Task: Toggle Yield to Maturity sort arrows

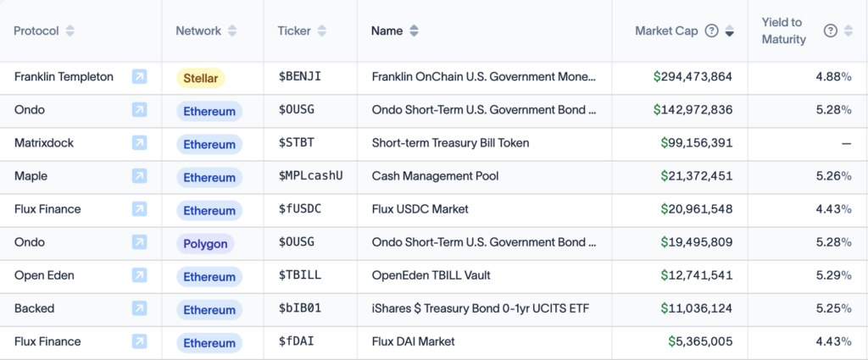Action: point(848,31)
